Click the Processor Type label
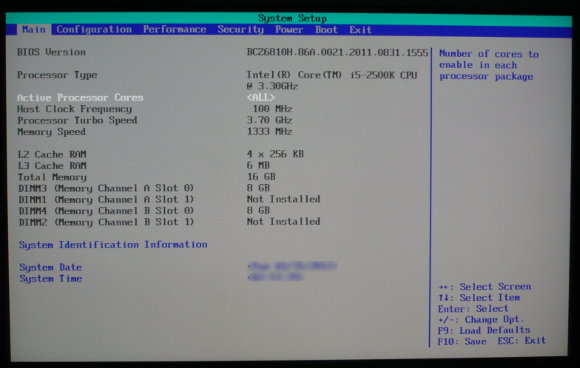This screenshot has height=368, width=580. [x=57, y=75]
